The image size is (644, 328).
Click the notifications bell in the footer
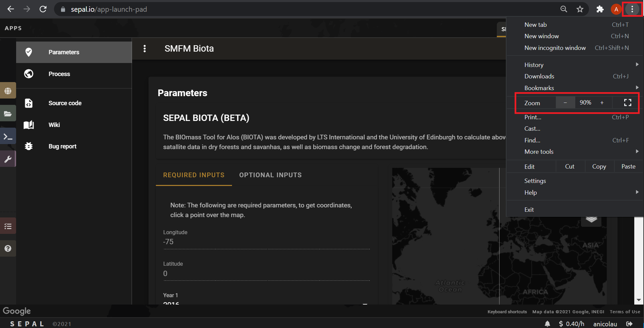click(x=547, y=324)
